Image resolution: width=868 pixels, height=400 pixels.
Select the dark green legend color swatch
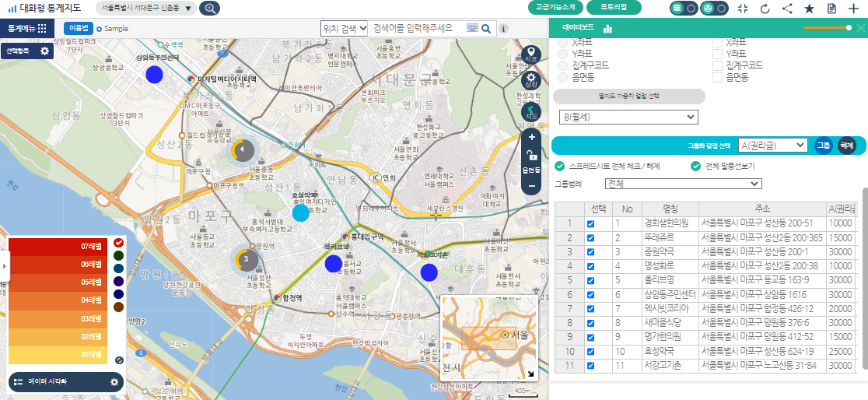[118, 254]
